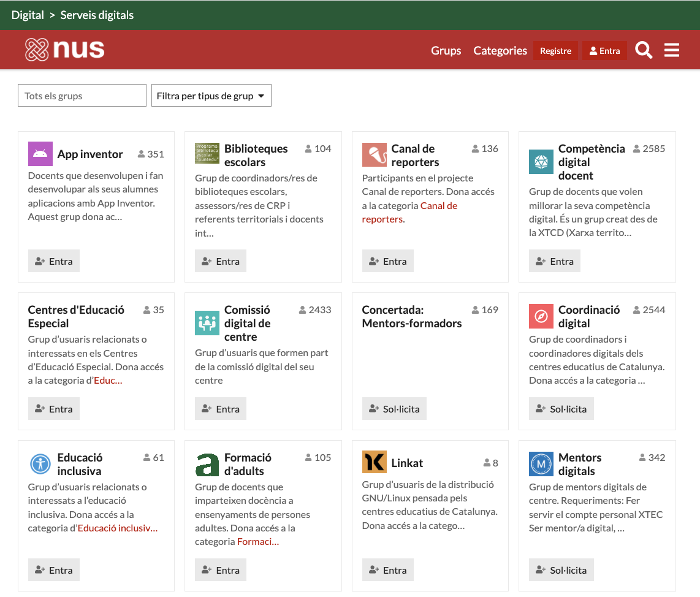Select the Canal de reporters microphone icon
The width and height of the screenshot is (700, 597).
tap(374, 155)
